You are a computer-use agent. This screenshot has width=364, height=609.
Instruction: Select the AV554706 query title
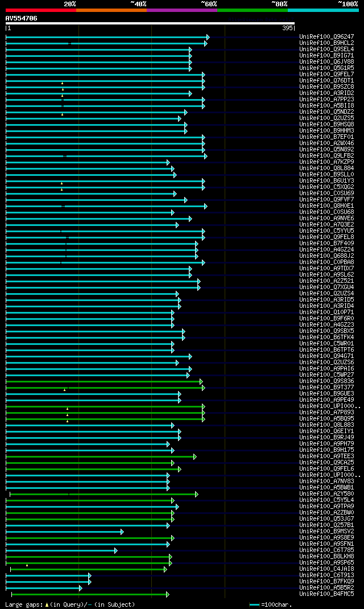[x=22, y=18]
